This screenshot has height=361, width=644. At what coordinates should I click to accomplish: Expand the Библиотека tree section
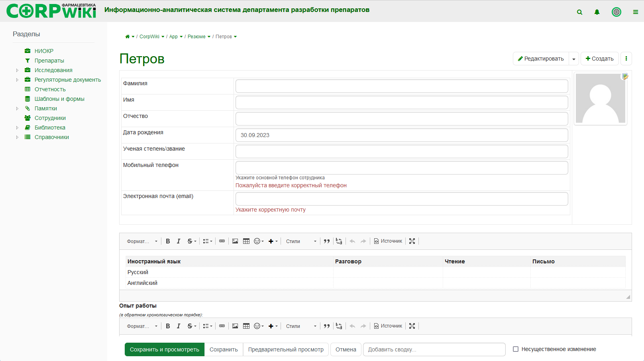coord(17,128)
